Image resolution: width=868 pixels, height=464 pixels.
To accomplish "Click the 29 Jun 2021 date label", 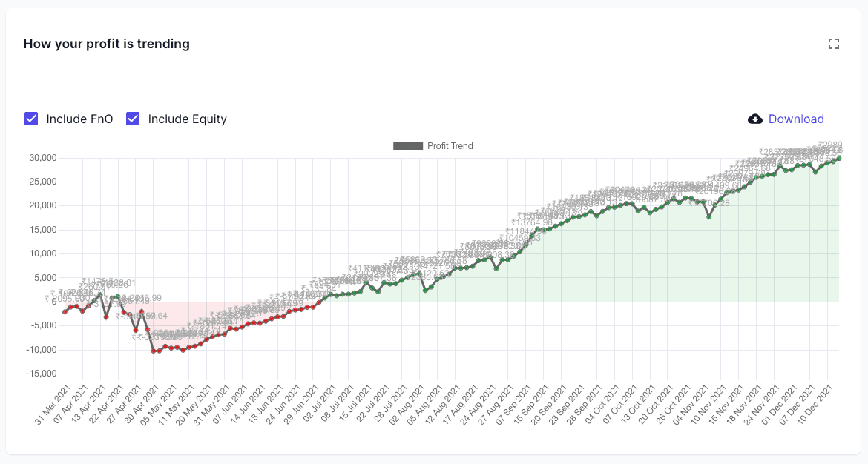I will [x=300, y=405].
